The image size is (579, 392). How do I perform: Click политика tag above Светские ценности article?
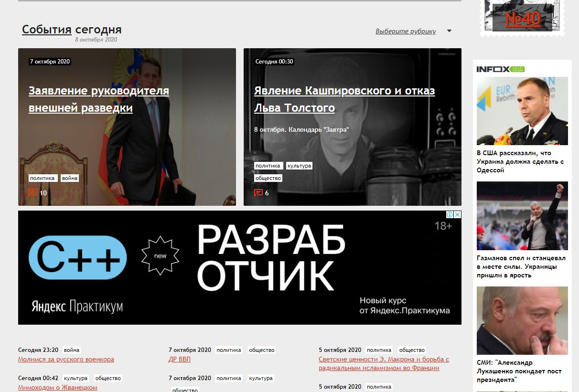[379, 350]
